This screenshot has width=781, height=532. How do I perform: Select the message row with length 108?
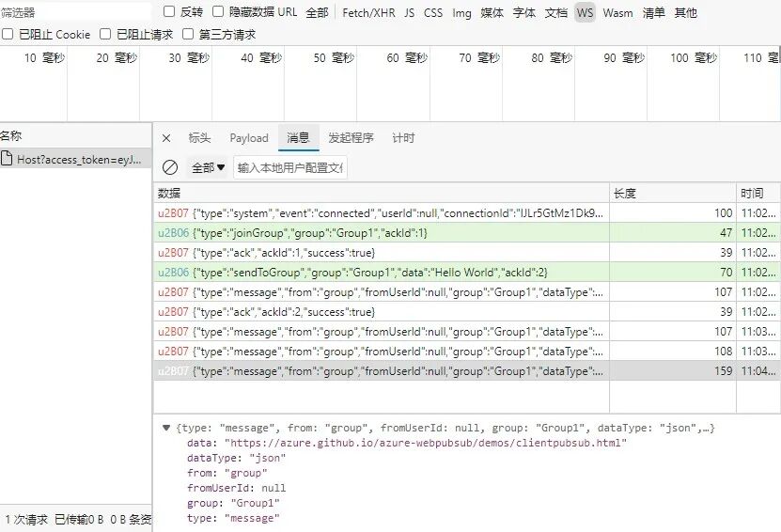point(467,352)
